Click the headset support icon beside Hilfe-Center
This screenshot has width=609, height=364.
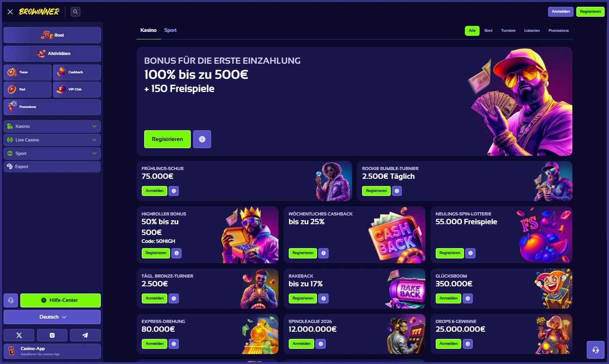pos(11,300)
